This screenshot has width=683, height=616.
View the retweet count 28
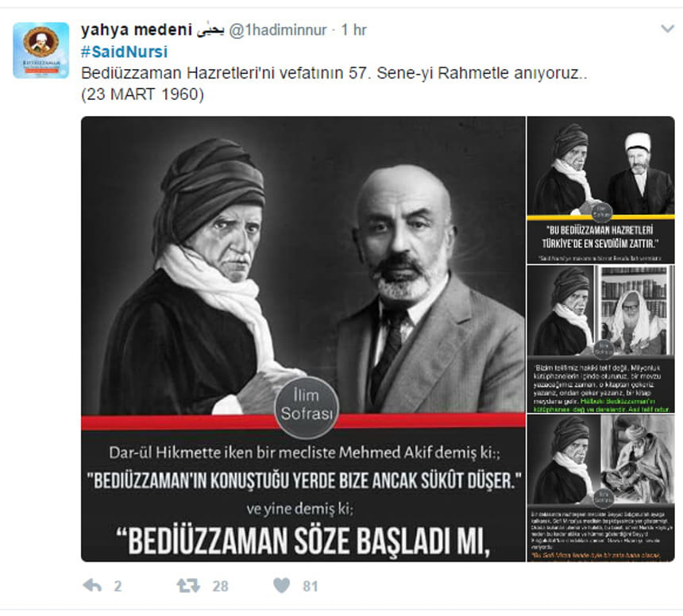220,587
